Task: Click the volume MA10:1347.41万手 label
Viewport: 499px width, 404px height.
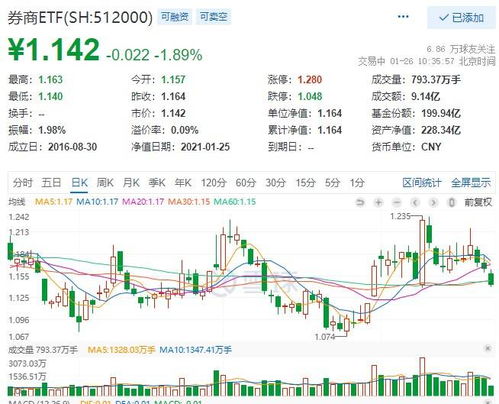Action: point(196,350)
